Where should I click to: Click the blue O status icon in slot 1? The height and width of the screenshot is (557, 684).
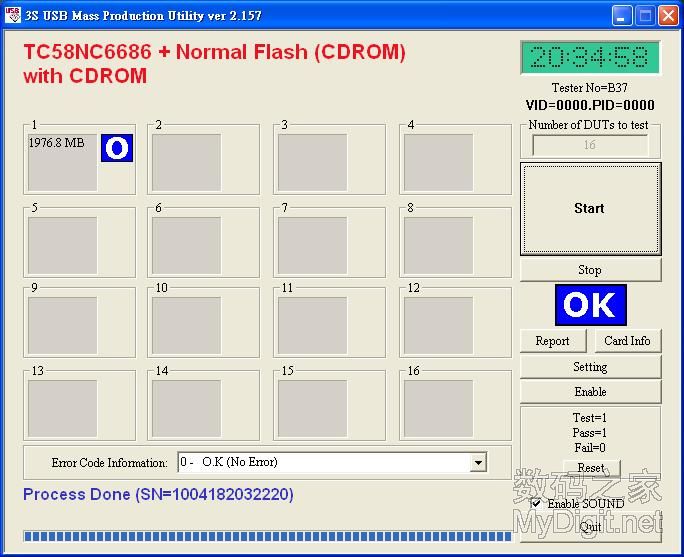(117, 148)
